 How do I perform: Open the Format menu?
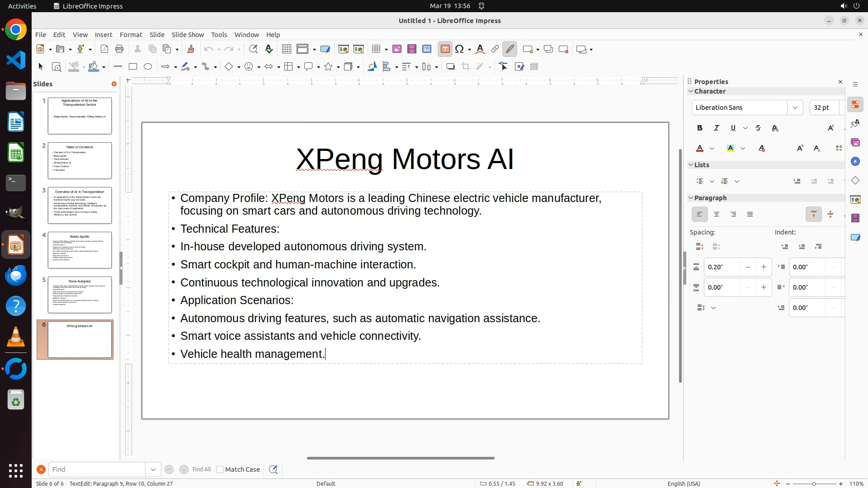pyautogui.click(x=131, y=35)
